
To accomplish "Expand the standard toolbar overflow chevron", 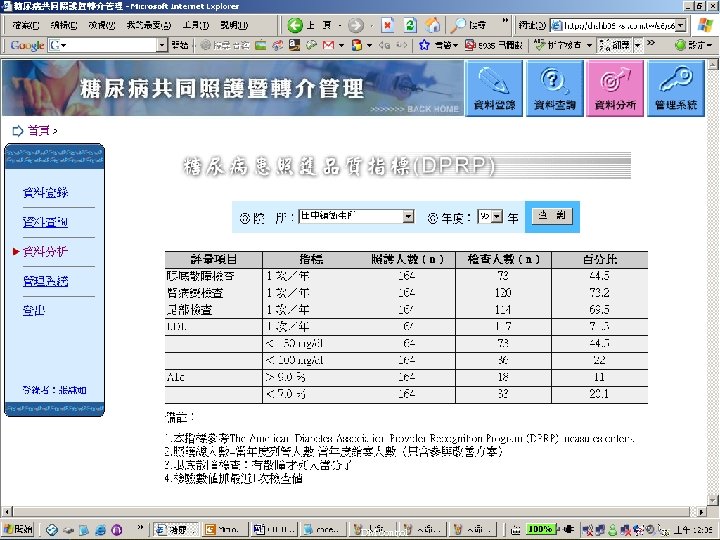I will coord(505,20).
